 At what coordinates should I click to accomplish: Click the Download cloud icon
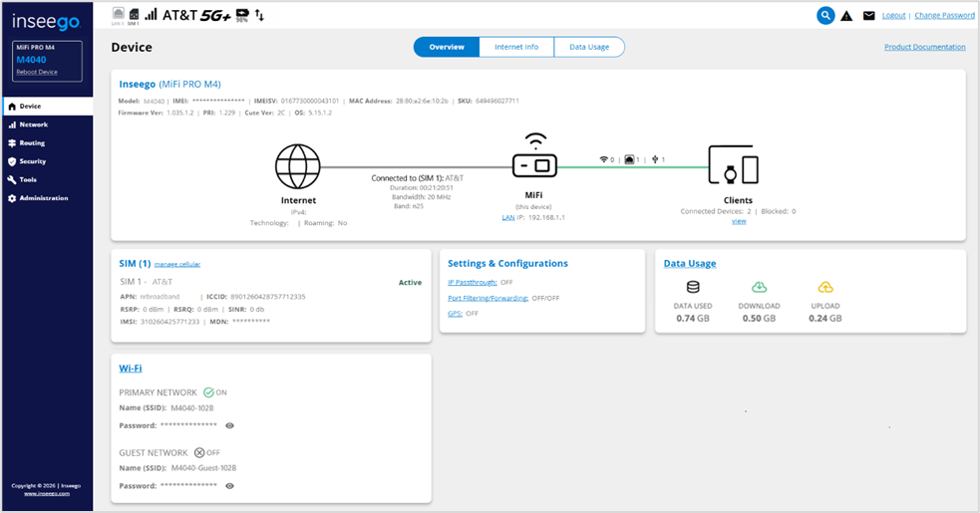point(760,287)
